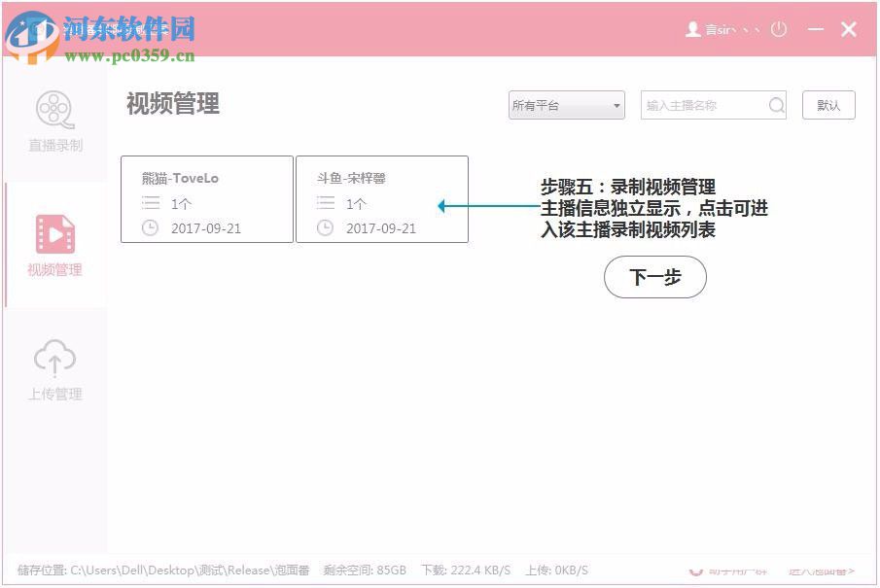Select the 视频管理 video management icon
880x588 pixels.
click(x=55, y=233)
